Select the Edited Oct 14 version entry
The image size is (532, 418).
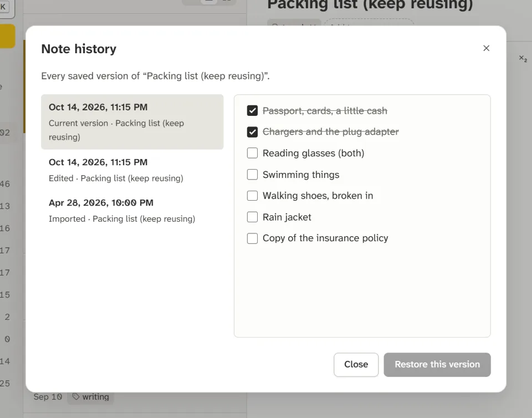pos(132,170)
